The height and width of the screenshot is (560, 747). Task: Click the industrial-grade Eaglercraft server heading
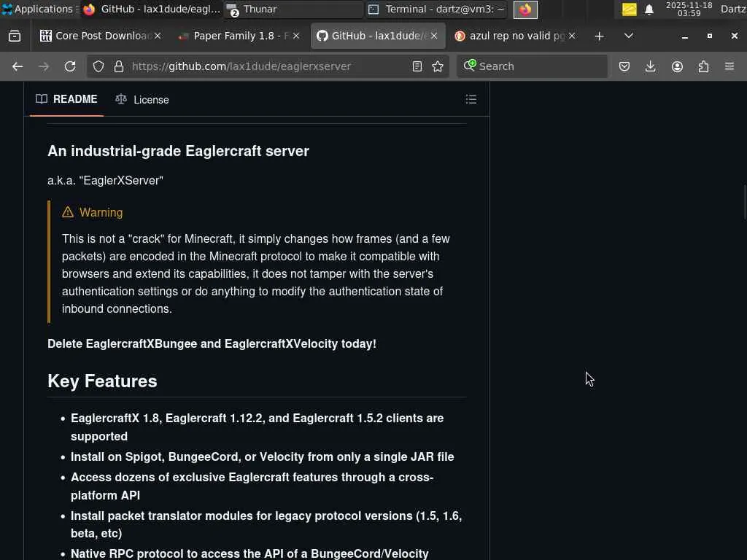pyautogui.click(x=178, y=151)
